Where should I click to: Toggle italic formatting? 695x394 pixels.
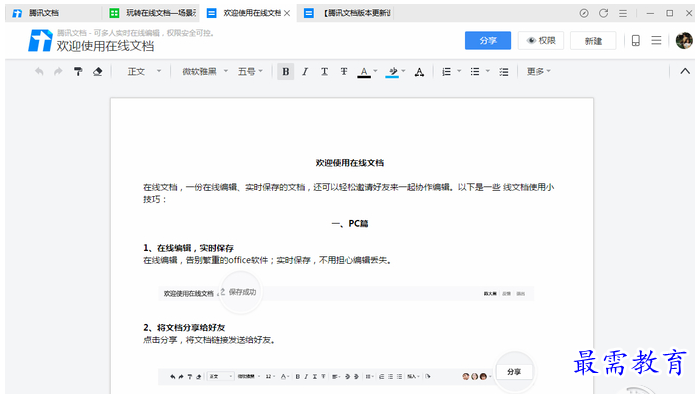click(305, 71)
